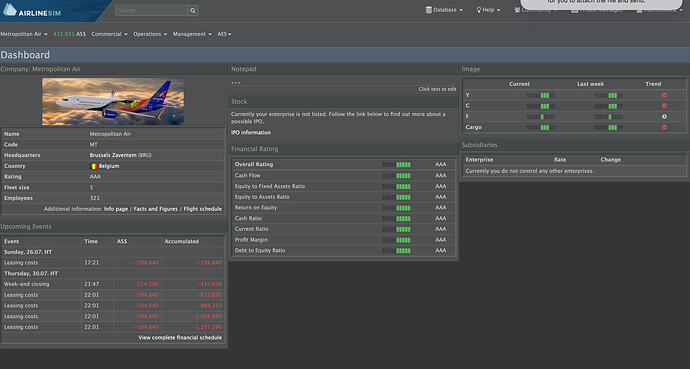Click the Dashboard page heading
690x369 pixels.
coord(25,55)
